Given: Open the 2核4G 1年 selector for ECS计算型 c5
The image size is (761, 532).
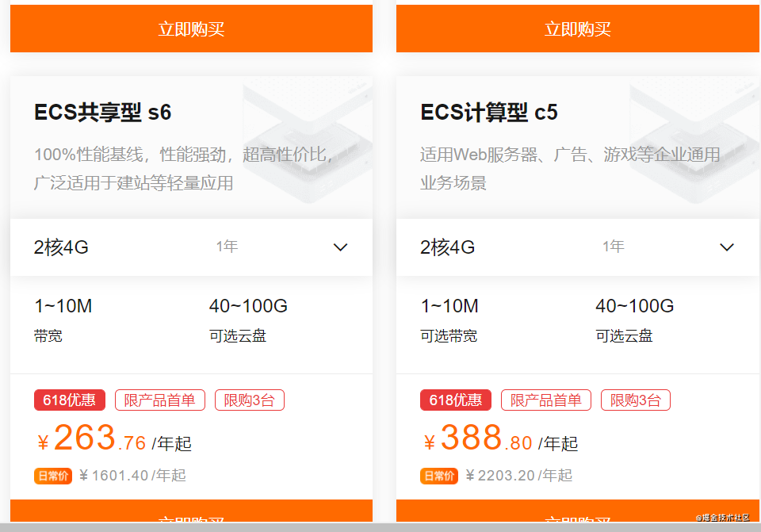Looking at the screenshot, I should coord(578,247).
